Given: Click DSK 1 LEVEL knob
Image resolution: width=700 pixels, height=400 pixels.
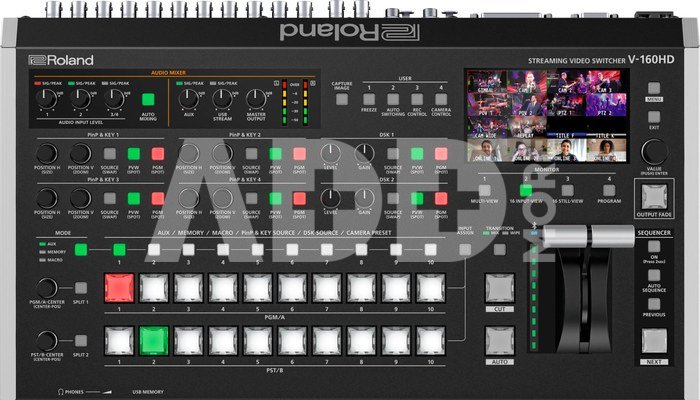Looking at the screenshot, I should 331,154.
